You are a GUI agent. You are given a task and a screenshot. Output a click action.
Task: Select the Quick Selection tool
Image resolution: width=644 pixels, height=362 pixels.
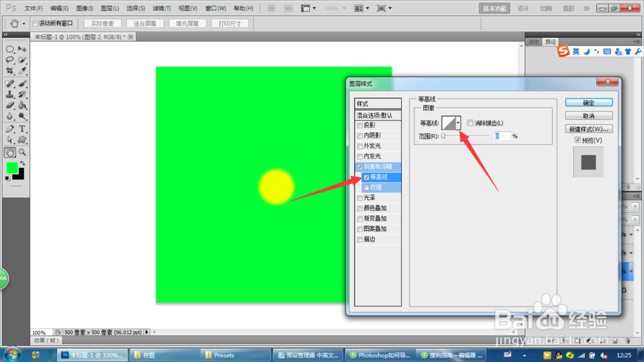click(x=22, y=60)
